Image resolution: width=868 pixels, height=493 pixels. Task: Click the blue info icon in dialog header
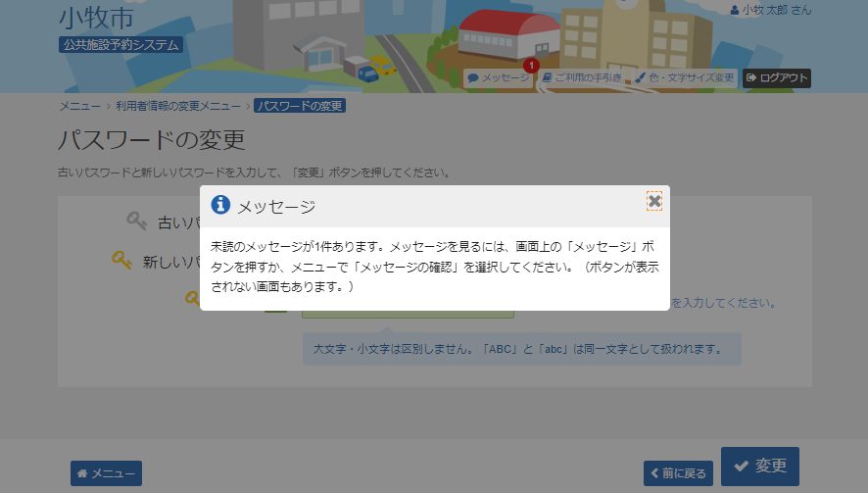coord(220,205)
